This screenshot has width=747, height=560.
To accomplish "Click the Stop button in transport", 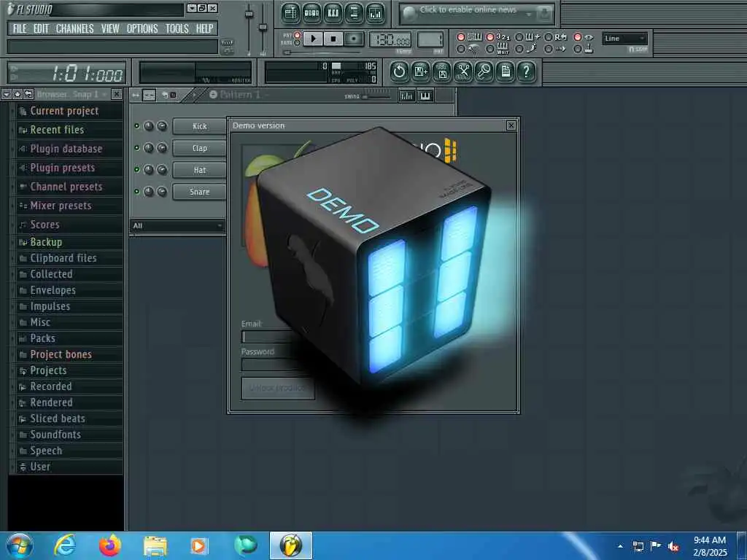I will click(x=333, y=39).
